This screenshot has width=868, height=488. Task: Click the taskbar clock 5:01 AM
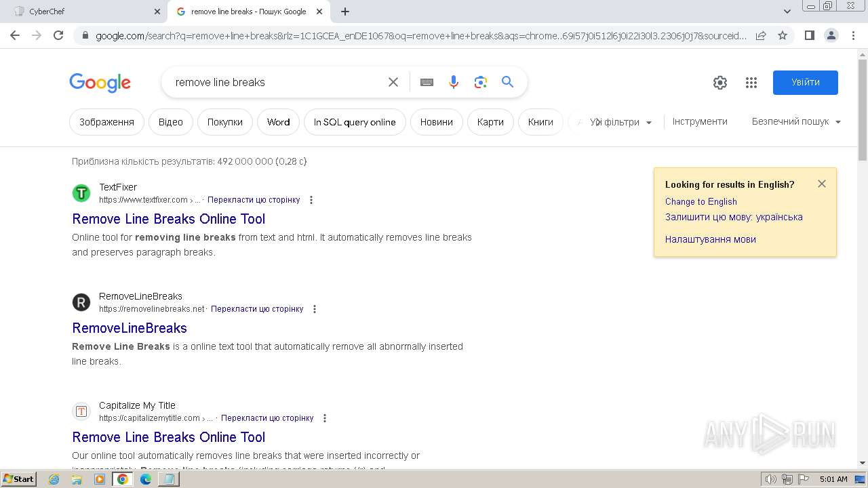click(x=833, y=479)
